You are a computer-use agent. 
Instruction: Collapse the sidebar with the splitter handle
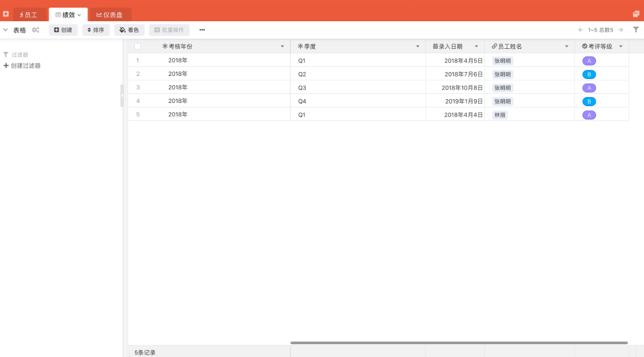122,95
